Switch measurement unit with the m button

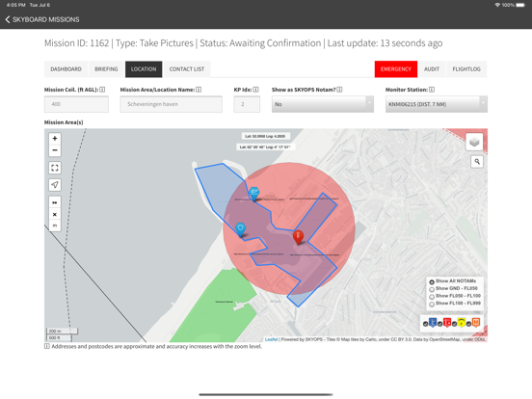coord(55,226)
